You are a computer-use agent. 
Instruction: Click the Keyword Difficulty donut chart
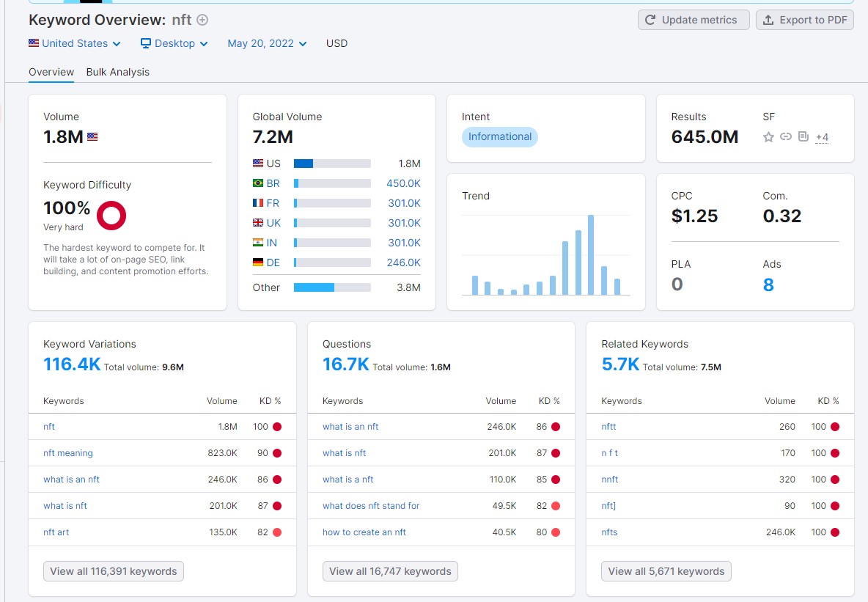click(111, 216)
